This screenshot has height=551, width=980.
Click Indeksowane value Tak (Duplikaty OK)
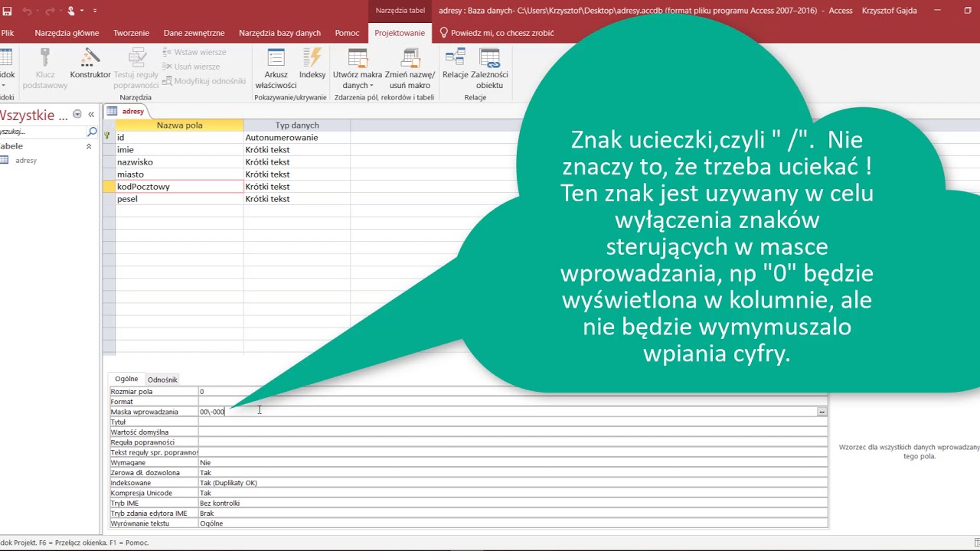[x=512, y=483]
